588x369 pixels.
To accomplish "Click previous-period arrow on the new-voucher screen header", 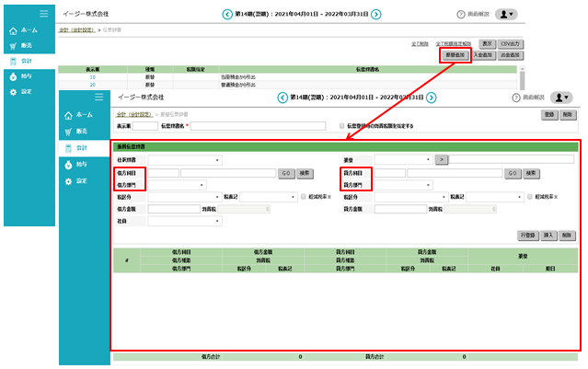I will (282, 97).
